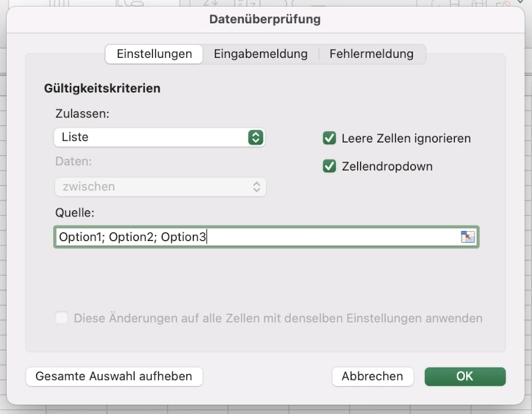Disable the Zellendropdown checkbox
The width and height of the screenshot is (532, 414).
[329, 166]
